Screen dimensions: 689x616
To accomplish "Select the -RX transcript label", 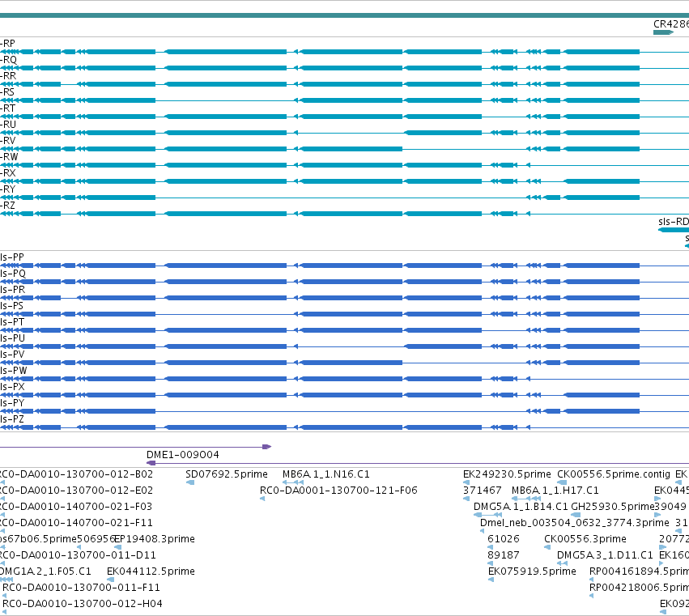I will [x=8, y=173].
